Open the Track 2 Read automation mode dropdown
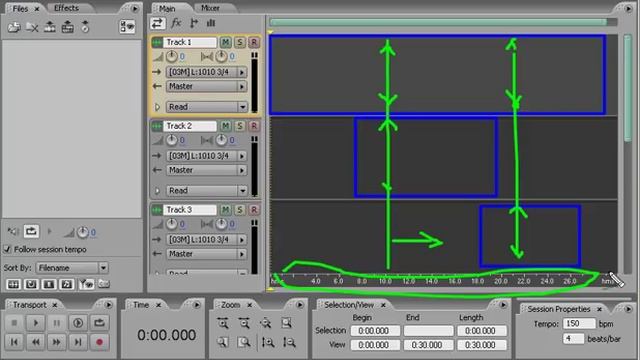The image size is (640, 360). [x=207, y=191]
